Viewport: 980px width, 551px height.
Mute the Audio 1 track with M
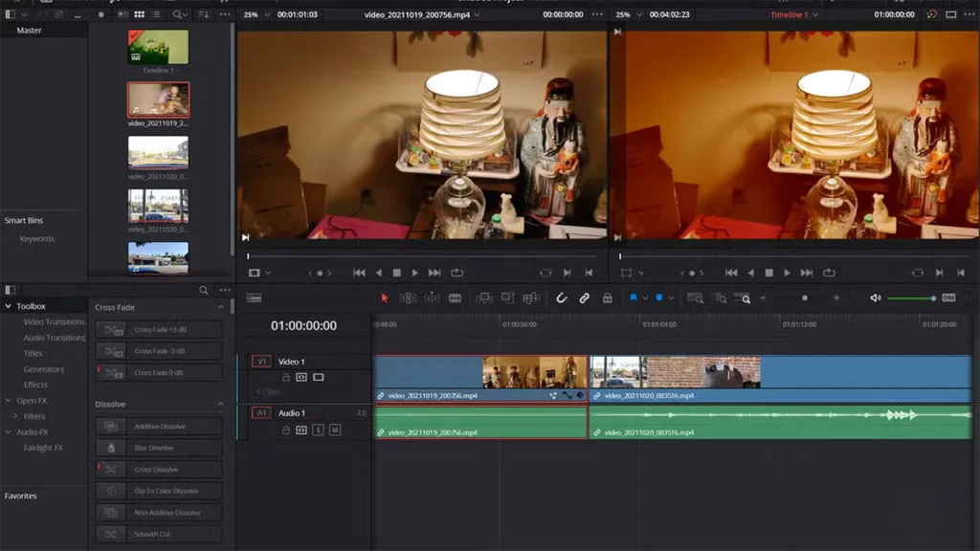pyautogui.click(x=335, y=430)
